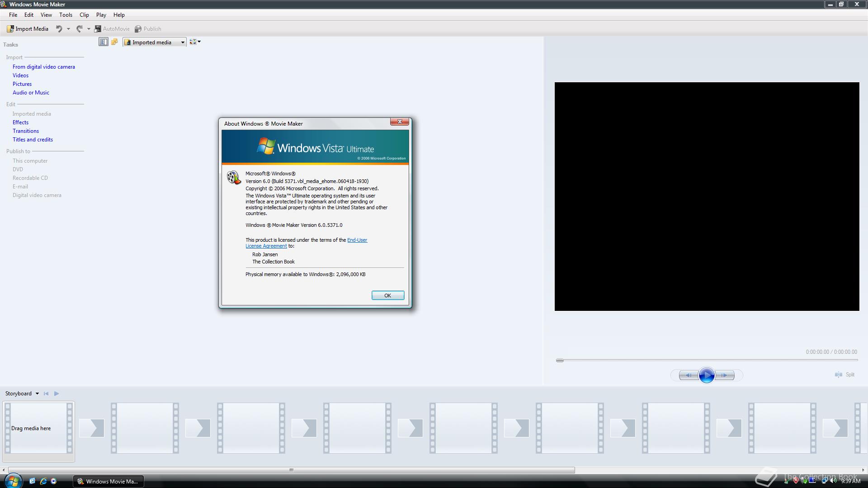The image size is (868, 488).
Task: Open the Windows Start orb
Action: 13,481
